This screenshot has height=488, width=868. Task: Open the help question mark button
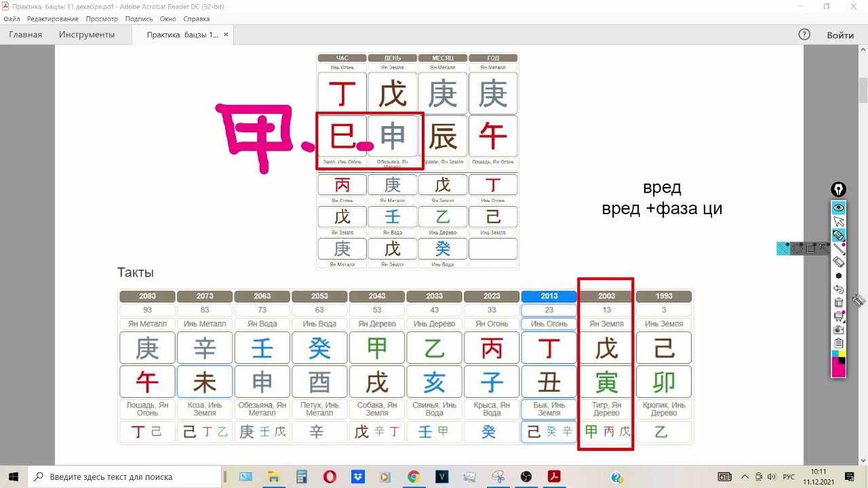click(804, 35)
